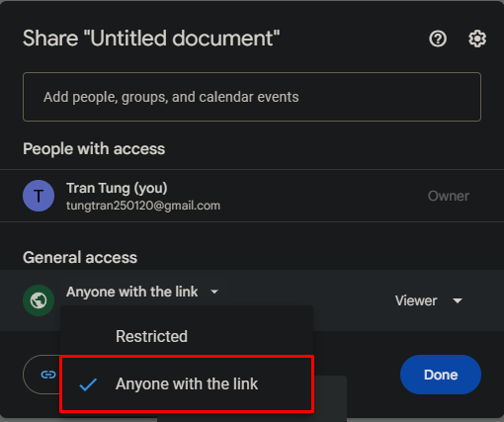Image resolution: width=504 pixels, height=422 pixels.
Task: Expand the Anyone with the link dropdown arrow
Action: tap(214, 292)
